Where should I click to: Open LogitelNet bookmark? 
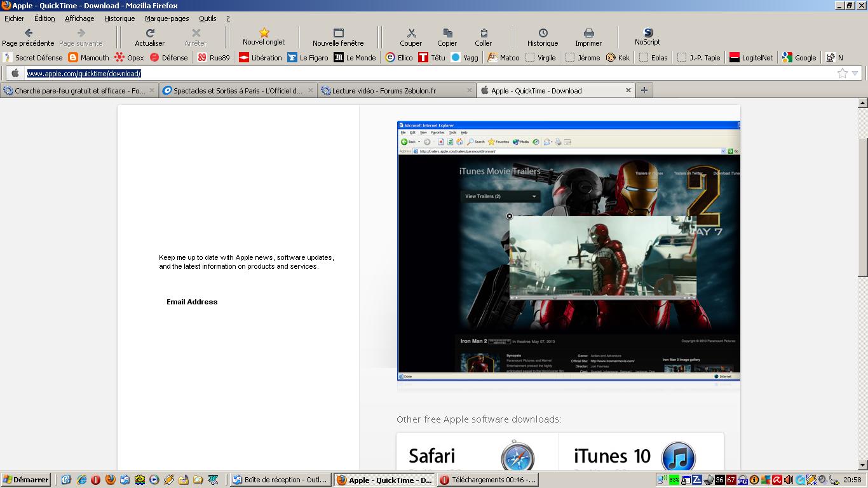pyautogui.click(x=751, y=57)
